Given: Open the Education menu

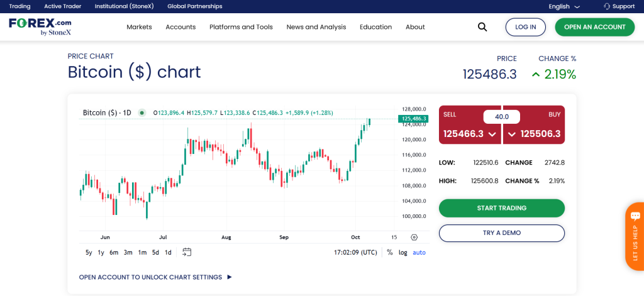Looking at the screenshot, I should pyautogui.click(x=376, y=27).
